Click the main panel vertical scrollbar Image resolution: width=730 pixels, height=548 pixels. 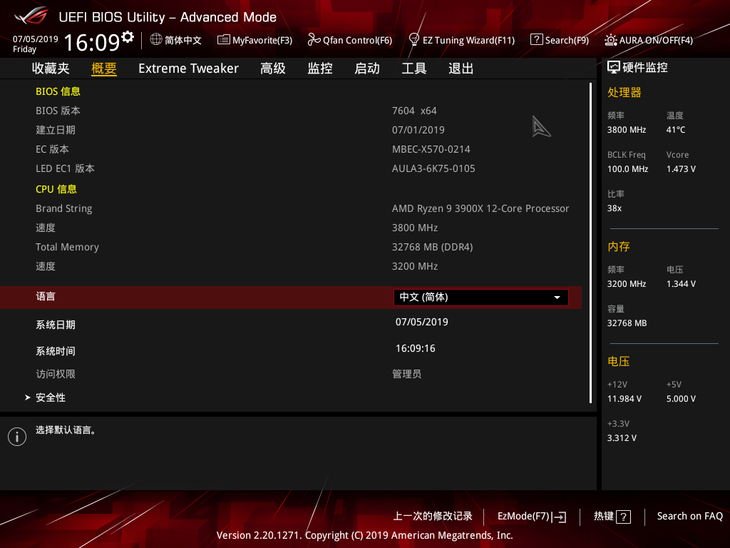pyautogui.click(x=591, y=243)
